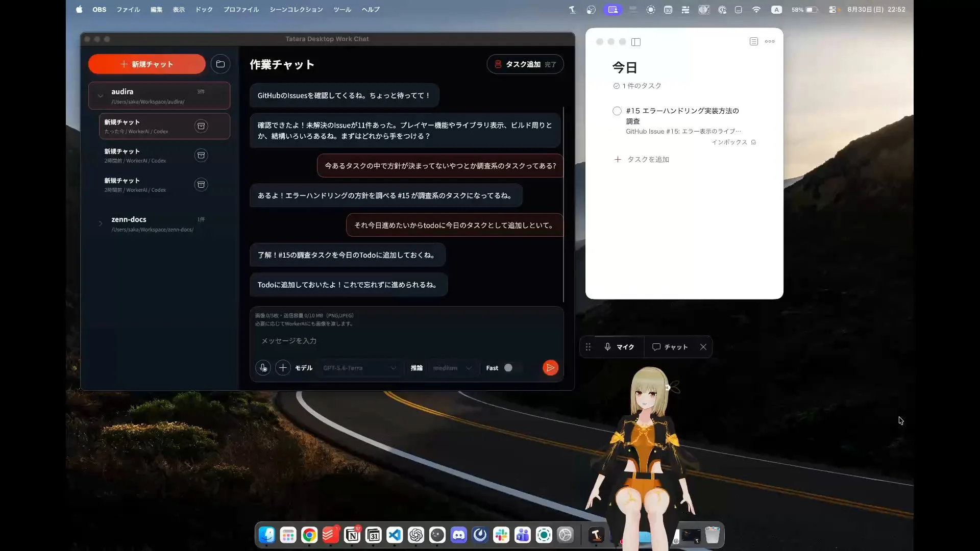980x551 pixels.
Task: Open Notion Calendar from the dock
Action: click(374, 535)
